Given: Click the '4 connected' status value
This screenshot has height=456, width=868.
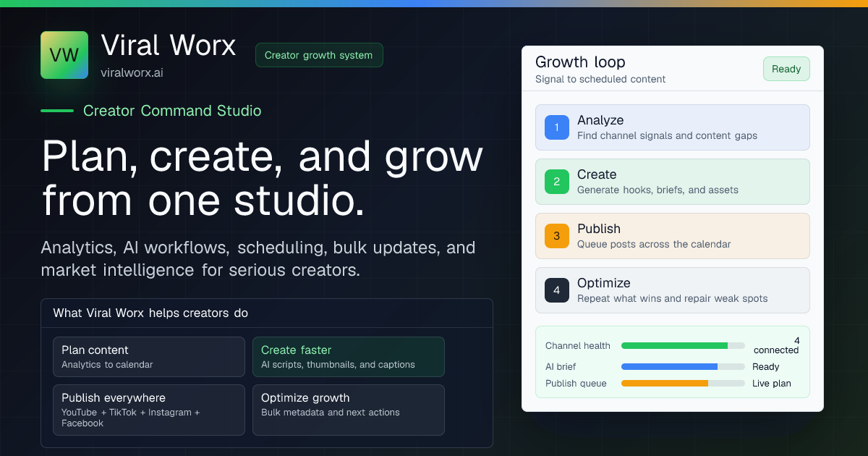Looking at the screenshot, I should point(776,345).
